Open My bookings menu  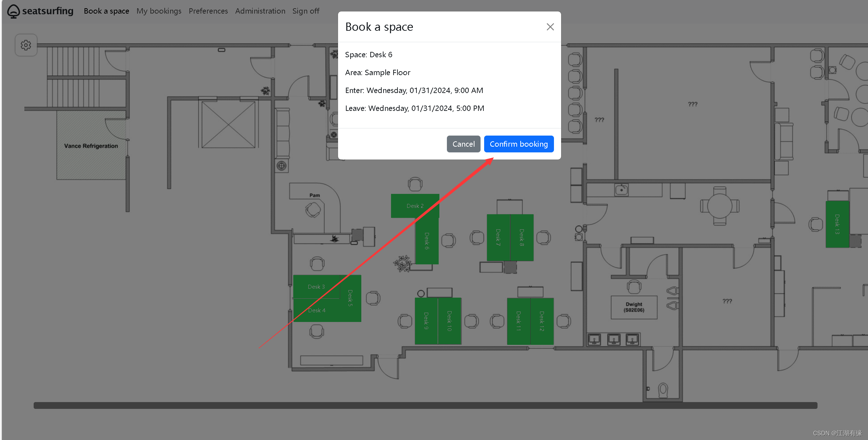159,11
